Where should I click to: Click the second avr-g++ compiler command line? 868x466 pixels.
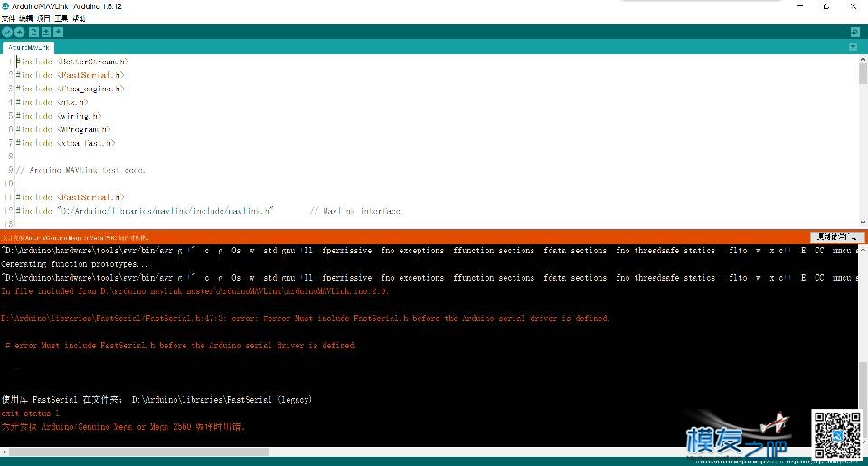[429, 278]
